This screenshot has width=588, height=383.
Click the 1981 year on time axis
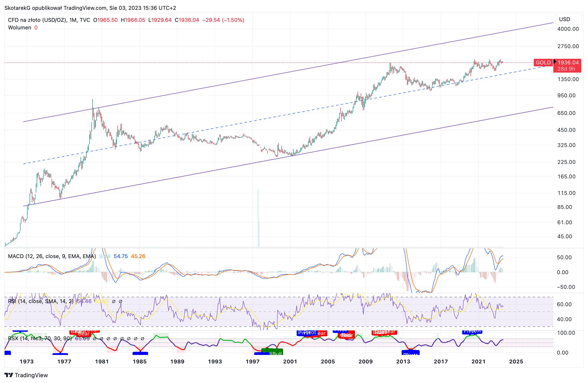[x=102, y=362]
